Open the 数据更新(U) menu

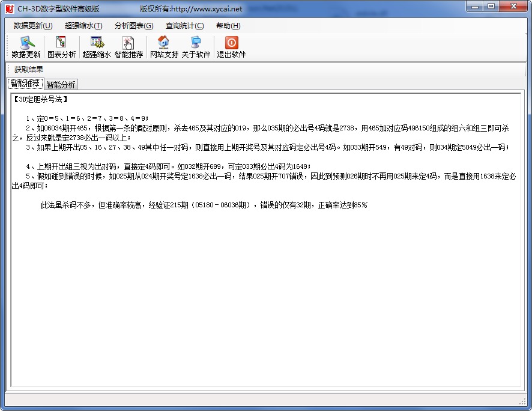click(x=33, y=26)
